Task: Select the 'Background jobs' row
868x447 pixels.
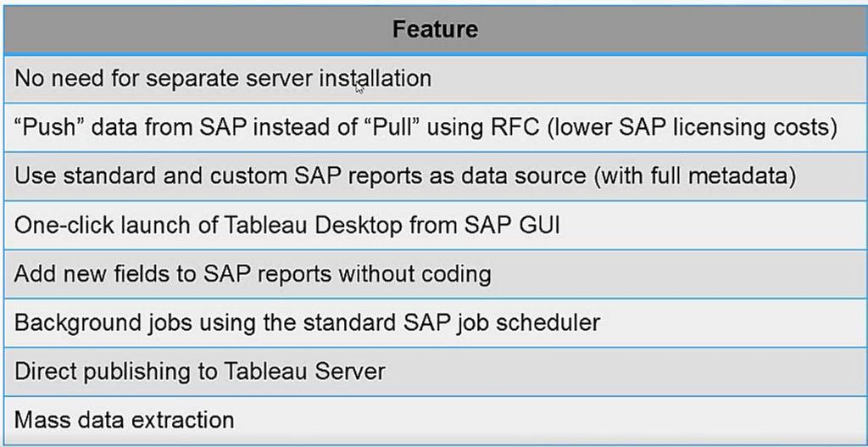Action: (435, 322)
